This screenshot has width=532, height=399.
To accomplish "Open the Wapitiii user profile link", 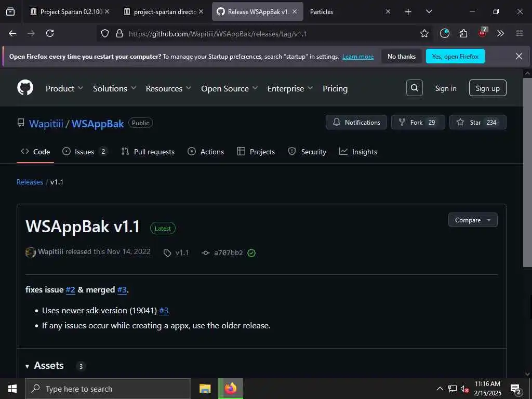I will 46,124.
